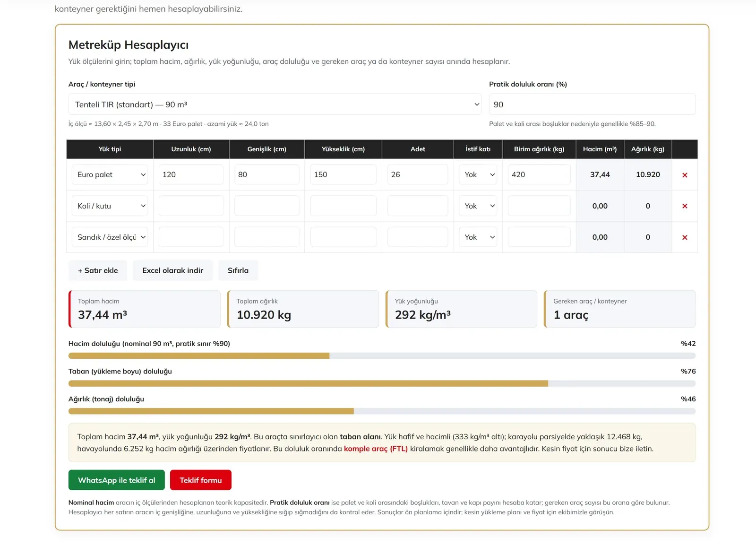The height and width of the screenshot is (546, 756).
Task: Click the %76 taban doluluğu value
Action: coord(688,372)
